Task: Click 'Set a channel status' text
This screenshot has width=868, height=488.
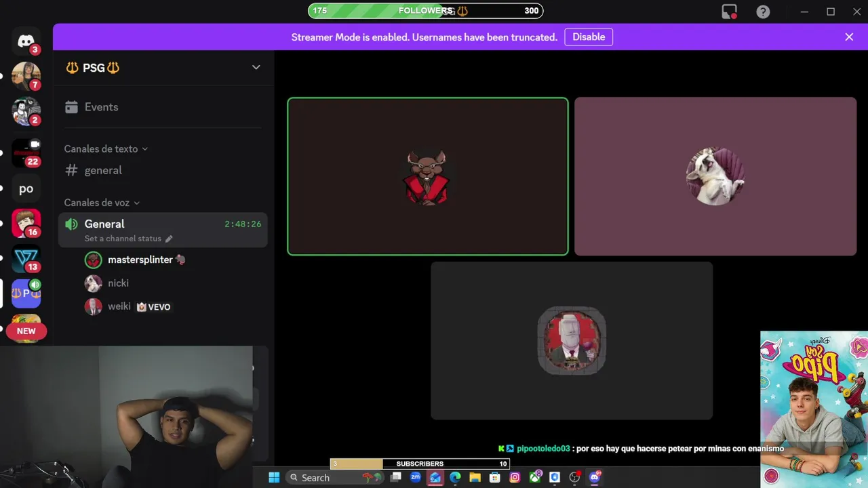Action: point(123,239)
